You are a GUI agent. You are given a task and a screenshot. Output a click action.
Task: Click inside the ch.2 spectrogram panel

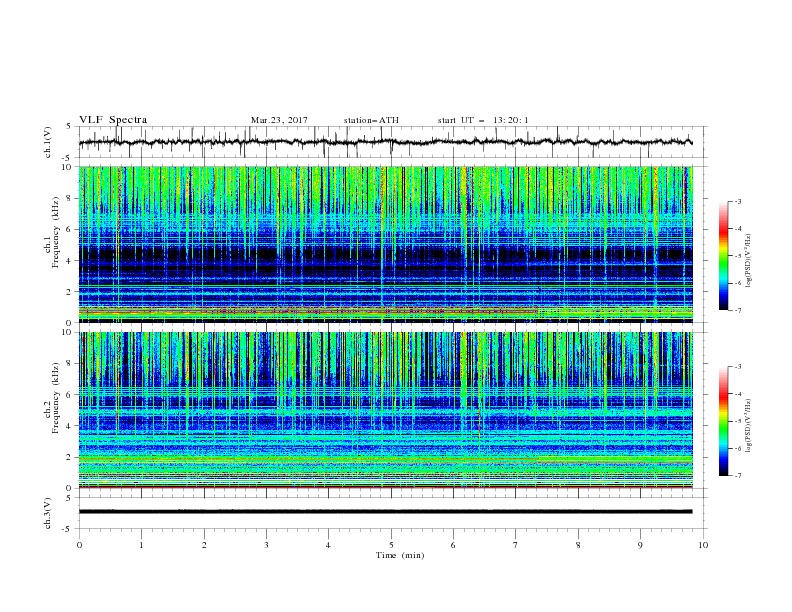click(x=386, y=410)
